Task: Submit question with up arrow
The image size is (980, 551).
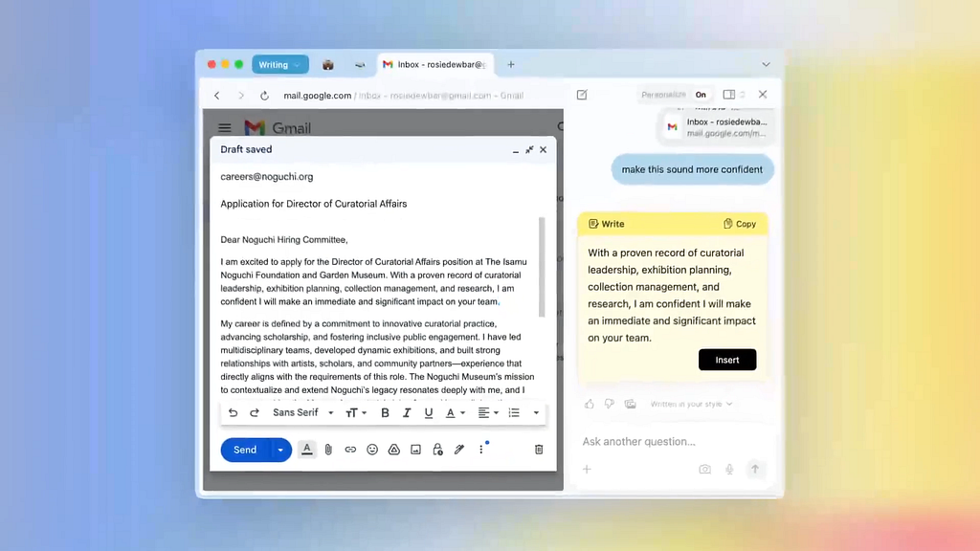Action: (x=755, y=469)
